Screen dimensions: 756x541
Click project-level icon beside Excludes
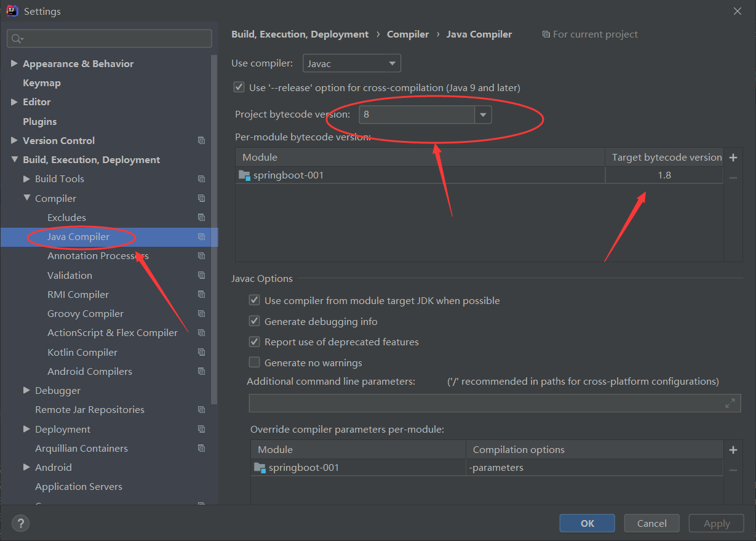click(x=201, y=217)
